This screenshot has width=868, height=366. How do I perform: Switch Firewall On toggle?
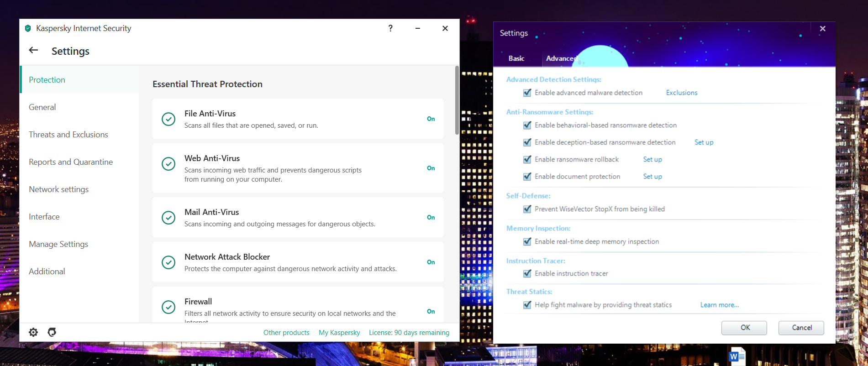(x=431, y=311)
